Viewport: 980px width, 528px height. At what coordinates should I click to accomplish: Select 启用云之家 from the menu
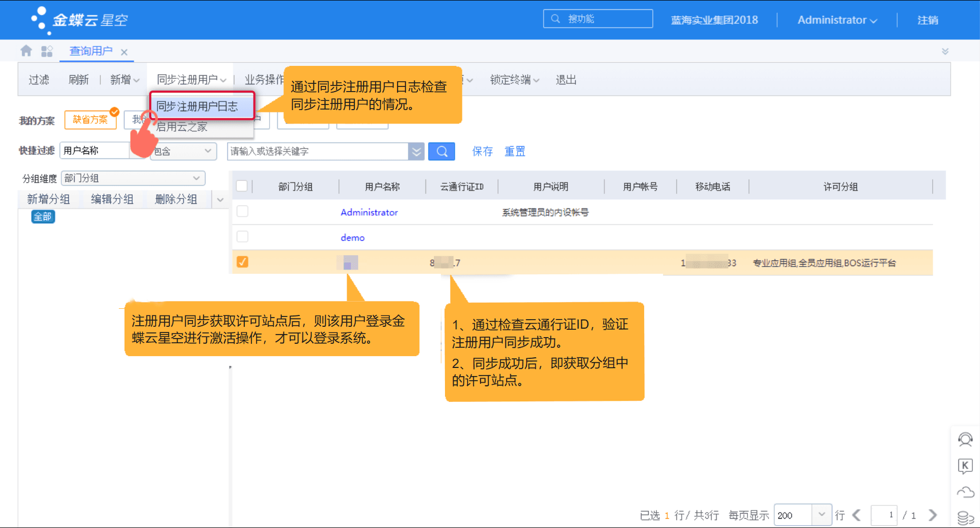pos(183,127)
